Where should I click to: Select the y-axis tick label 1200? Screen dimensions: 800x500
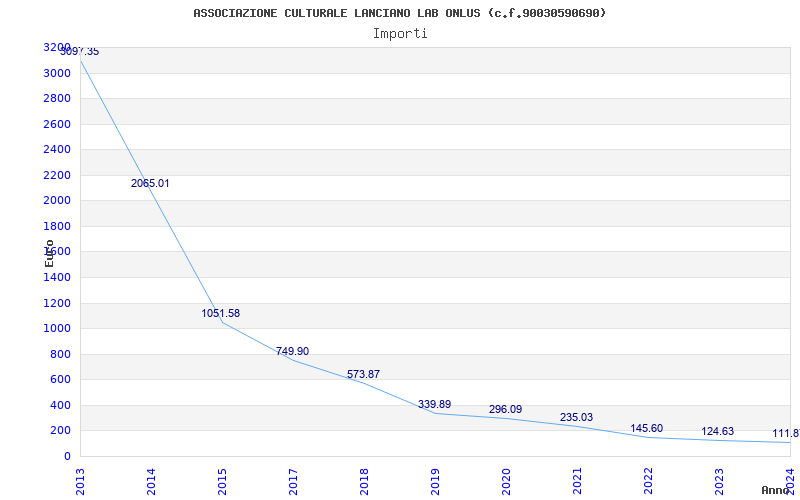tap(57, 304)
